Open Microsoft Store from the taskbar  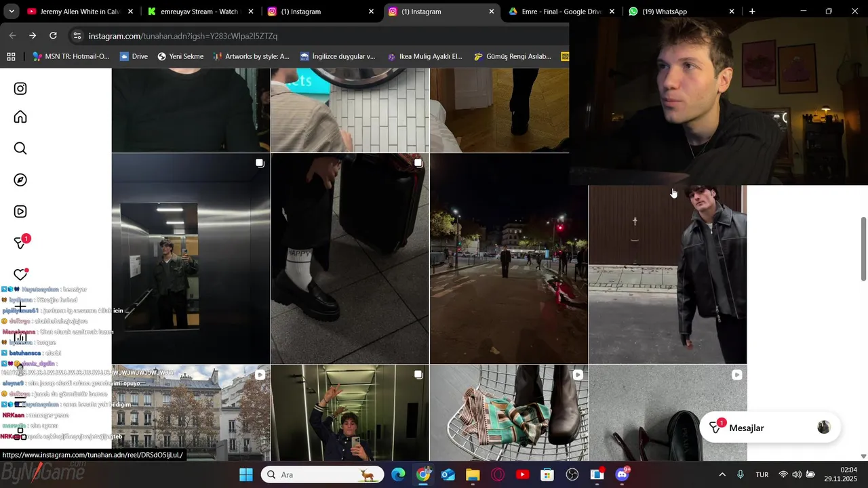[547, 474]
